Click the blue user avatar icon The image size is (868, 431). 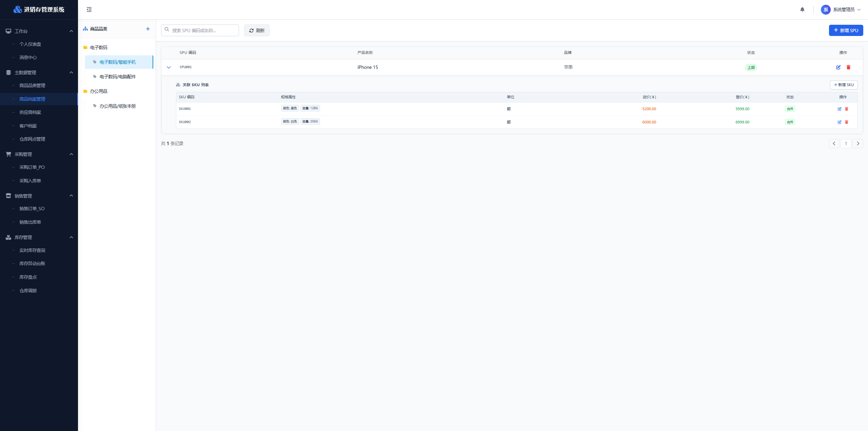826,9
